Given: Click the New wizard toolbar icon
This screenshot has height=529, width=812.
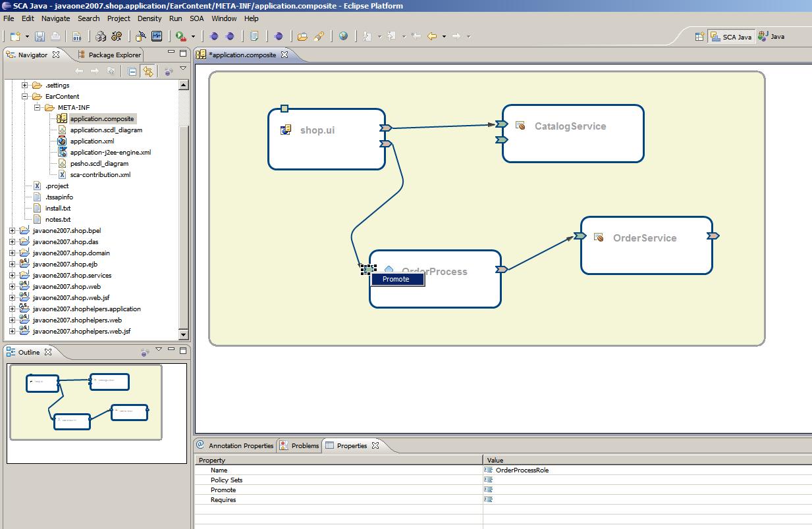Looking at the screenshot, I should pyautogui.click(x=15, y=37).
